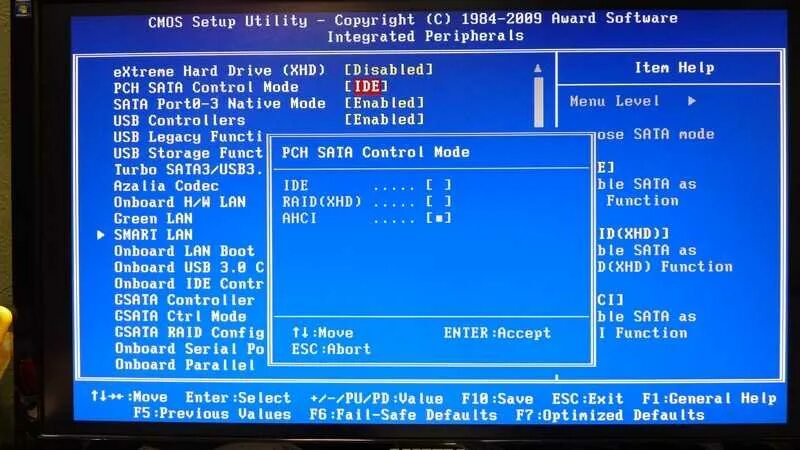Select the Green LAN row
The image size is (800, 450).
click(153, 218)
